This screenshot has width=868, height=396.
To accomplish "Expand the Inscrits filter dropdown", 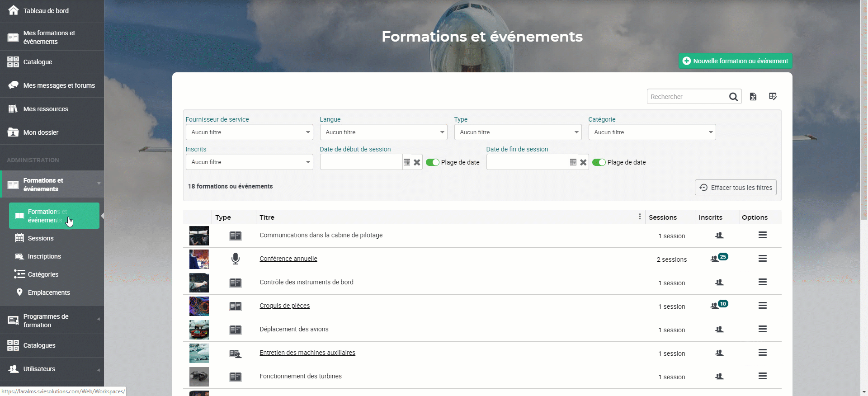I will pyautogui.click(x=249, y=162).
